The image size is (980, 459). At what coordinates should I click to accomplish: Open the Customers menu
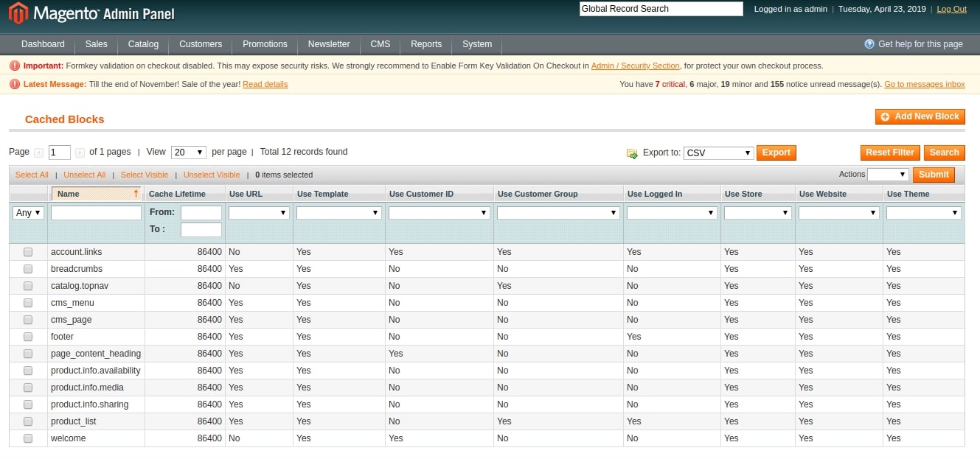pyautogui.click(x=201, y=44)
